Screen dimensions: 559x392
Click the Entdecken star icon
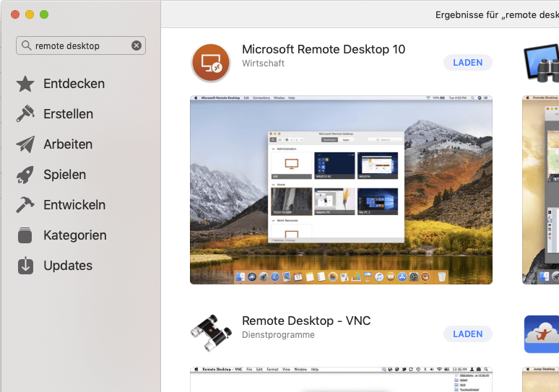click(x=25, y=84)
